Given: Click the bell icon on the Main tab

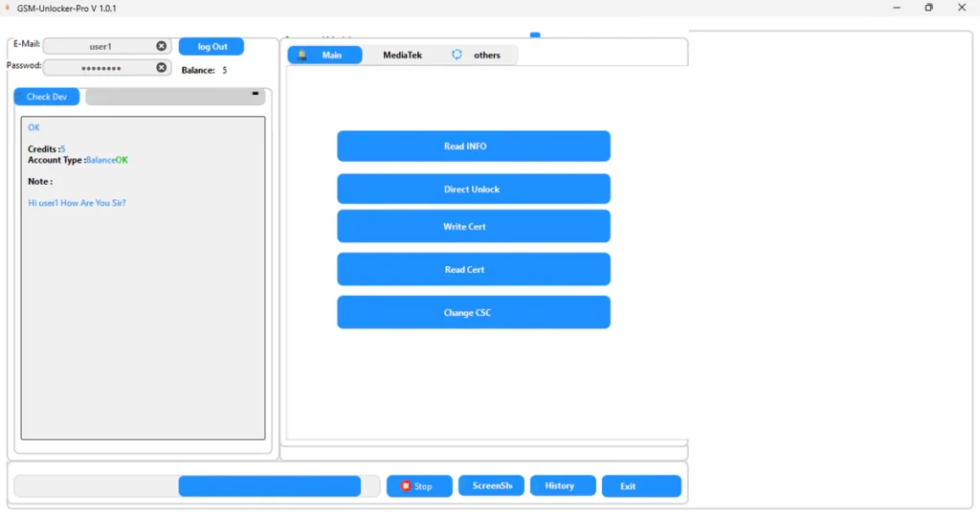Looking at the screenshot, I should pyautogui.click(x=302, y=56).
